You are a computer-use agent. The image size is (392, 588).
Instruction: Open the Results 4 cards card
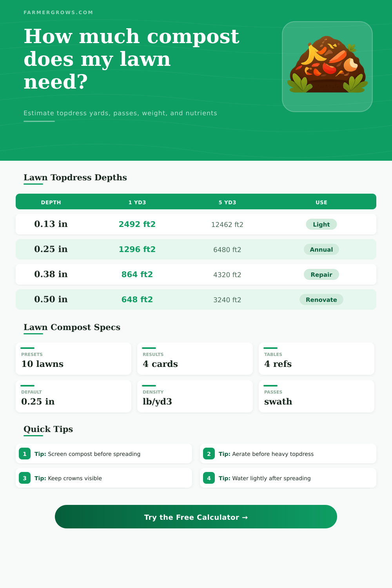point(195,359)
